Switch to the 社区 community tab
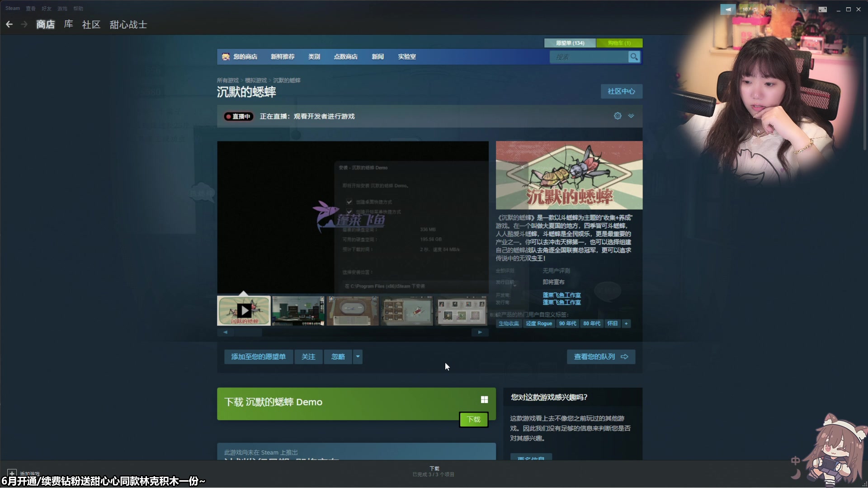The width and height of the screenshot is (868, 488). point(91,24)
